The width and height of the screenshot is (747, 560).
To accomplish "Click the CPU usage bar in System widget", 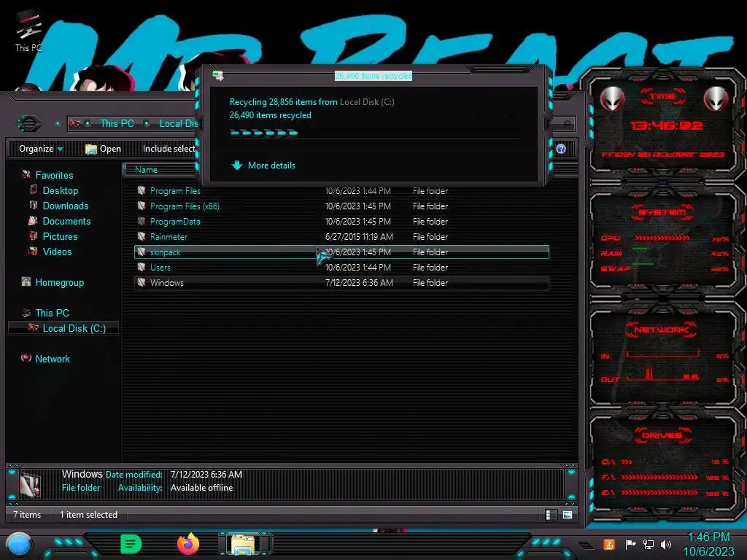I will click(662, 238).
